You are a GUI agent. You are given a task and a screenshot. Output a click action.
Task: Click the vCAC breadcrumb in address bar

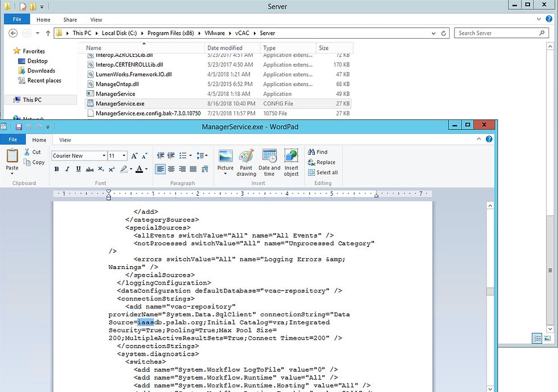click(242, 33)
